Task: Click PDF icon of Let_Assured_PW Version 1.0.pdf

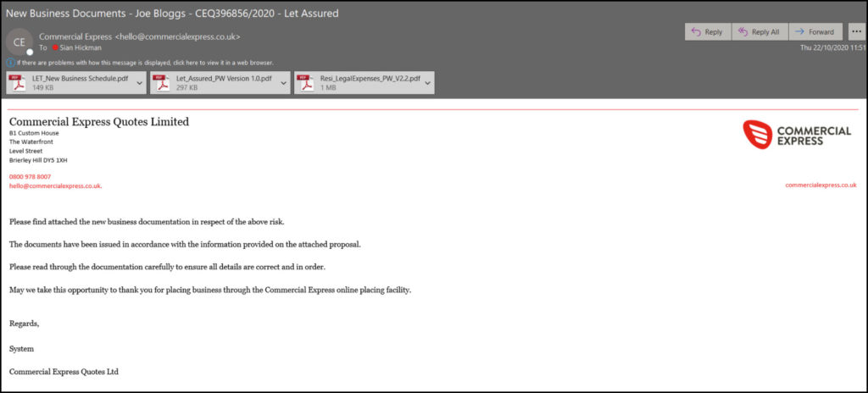Action: point(161,82)
